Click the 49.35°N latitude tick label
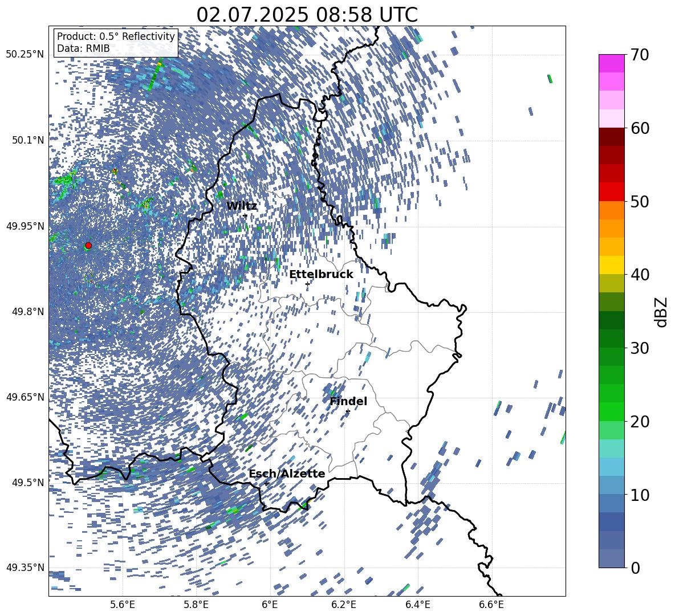 pos(25,568)
